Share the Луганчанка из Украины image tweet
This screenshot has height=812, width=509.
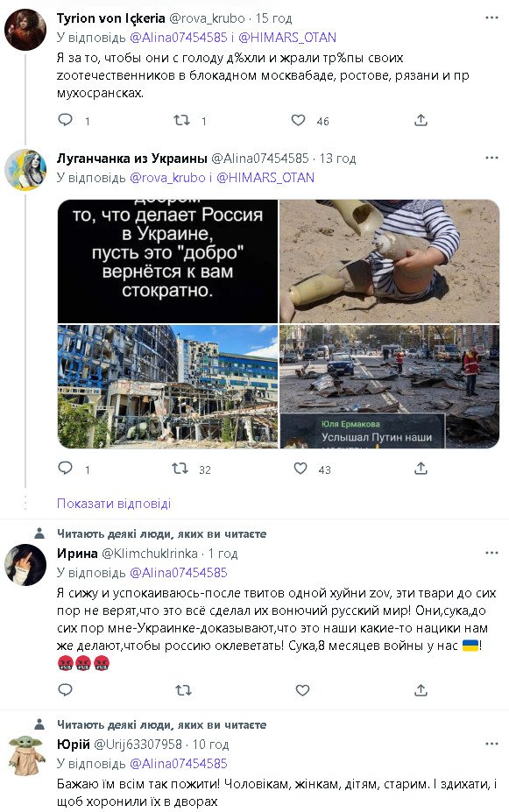[x=421, y=470]
